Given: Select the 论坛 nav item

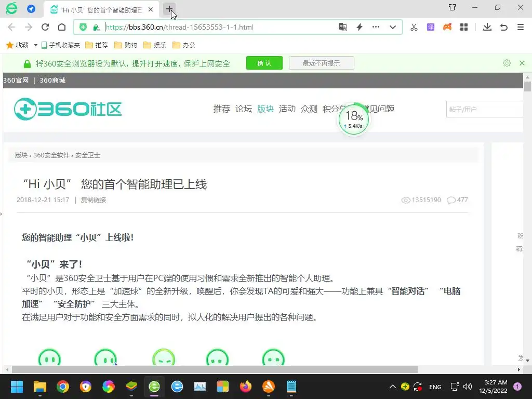Looking at the screenshot, I should pyautogui.click(x=244, y=109).
